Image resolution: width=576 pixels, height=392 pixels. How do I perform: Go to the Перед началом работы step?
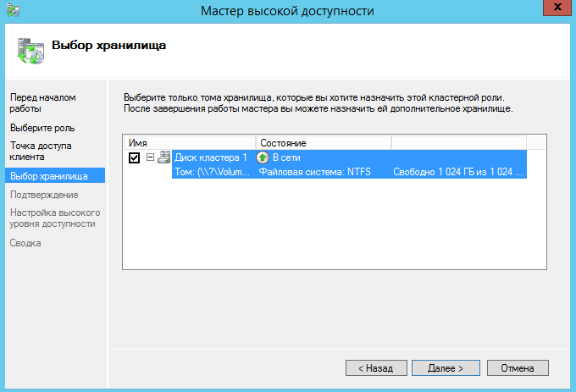(42, 103)
